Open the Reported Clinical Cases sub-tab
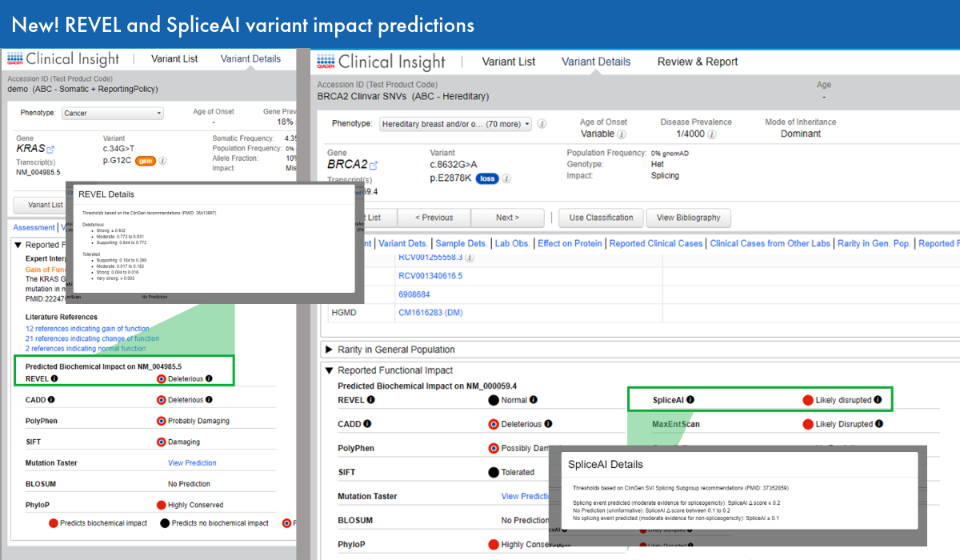 tap(656, 243)
